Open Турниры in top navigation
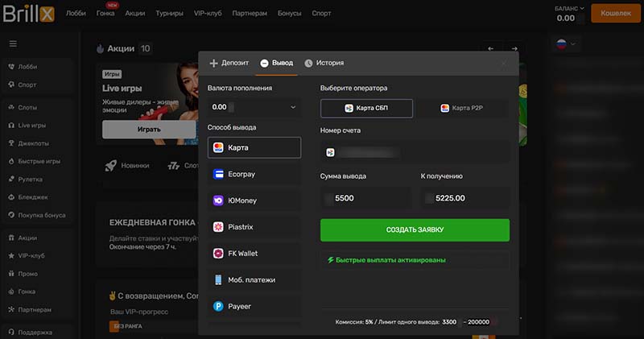 point(170,14)
